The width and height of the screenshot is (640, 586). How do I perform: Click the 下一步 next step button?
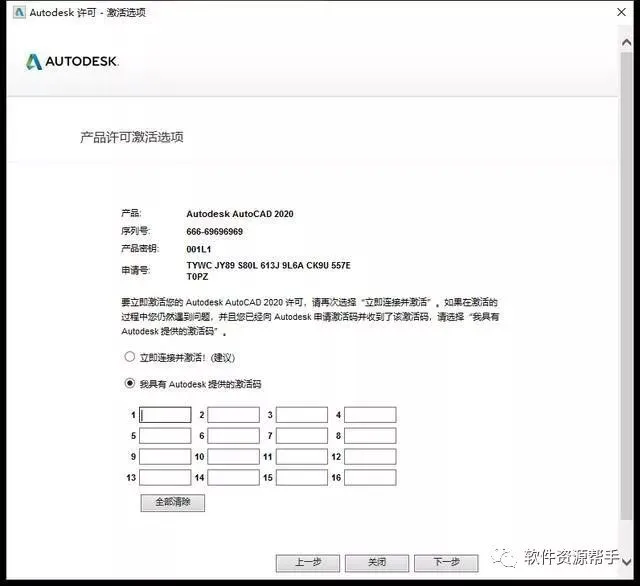pos(446,563)
